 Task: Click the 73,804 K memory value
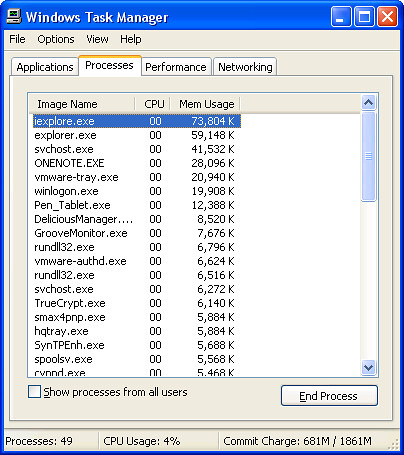point(213,121)
